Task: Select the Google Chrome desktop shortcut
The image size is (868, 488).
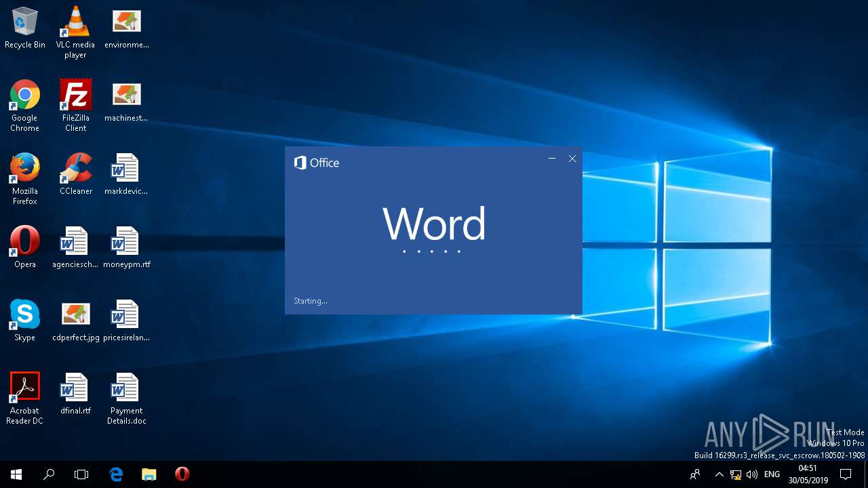Action: (x=24, y=106)
